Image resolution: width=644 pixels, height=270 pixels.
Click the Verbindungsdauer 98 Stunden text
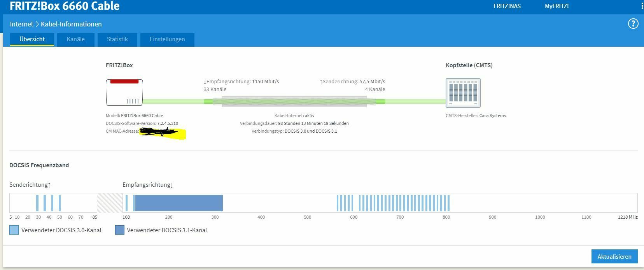tap(294, 123)
